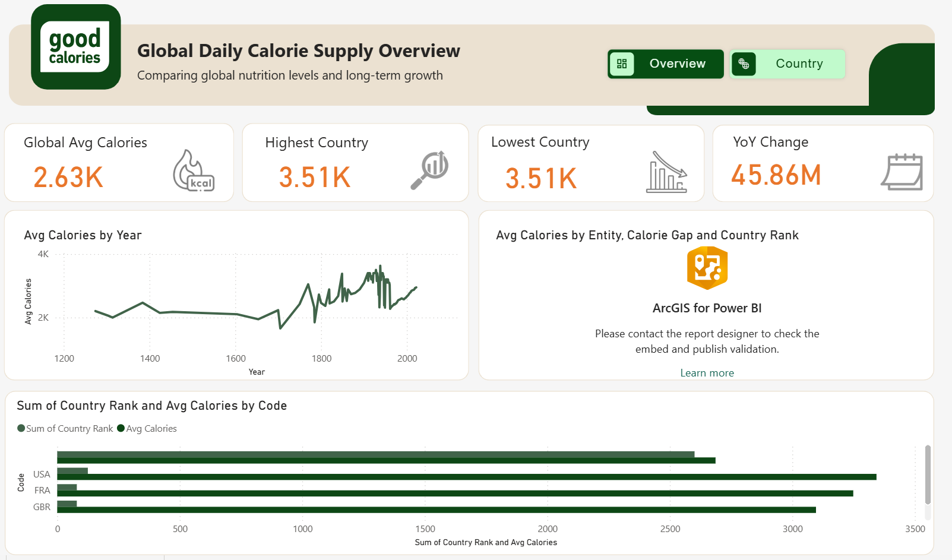The height and width of the screenshot is (560, 952).
Task: Click the Lowest Country card label
Action: pyautogui.click(x=540, y=142)
